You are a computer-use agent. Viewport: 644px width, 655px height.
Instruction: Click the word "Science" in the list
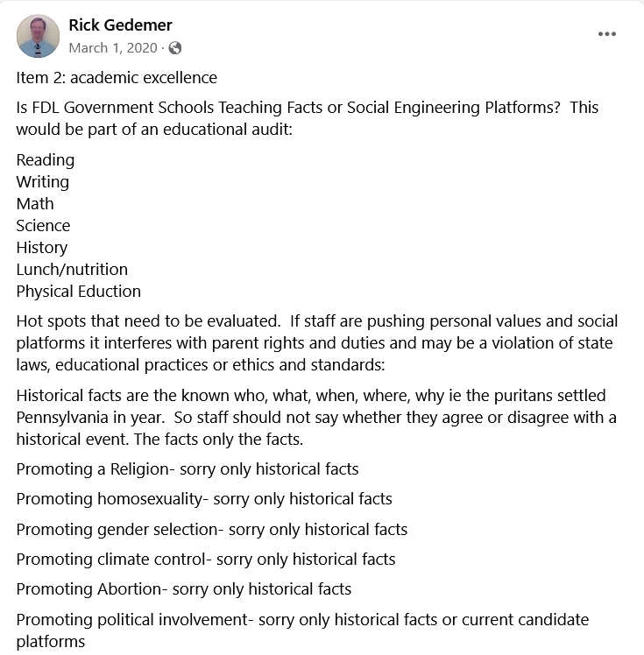[x=43, y=226]
